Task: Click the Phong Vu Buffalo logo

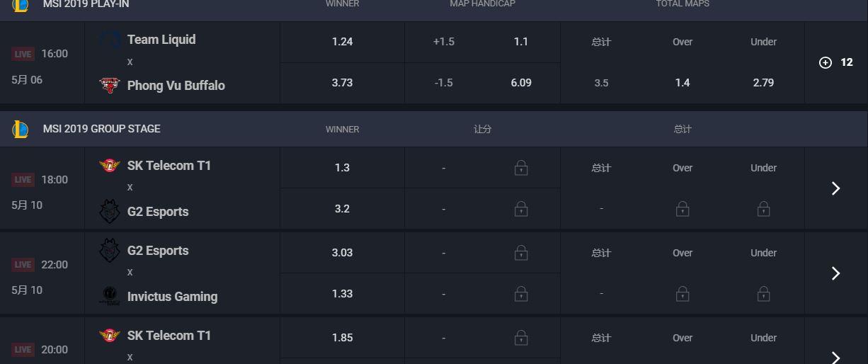Action: pyautogui.click(x=110, y=86)
